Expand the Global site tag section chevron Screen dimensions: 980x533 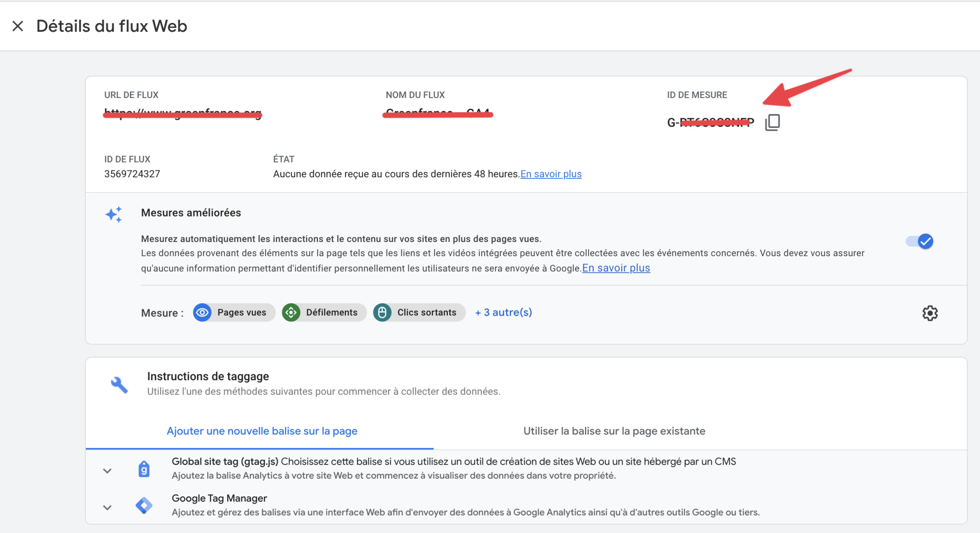pos(107,471)
